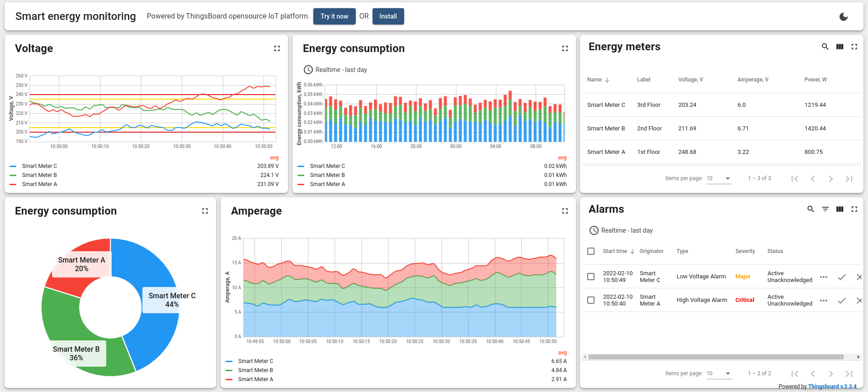Sort alarms by Start time header
868x392 pixels.
(x=615, y=251)
